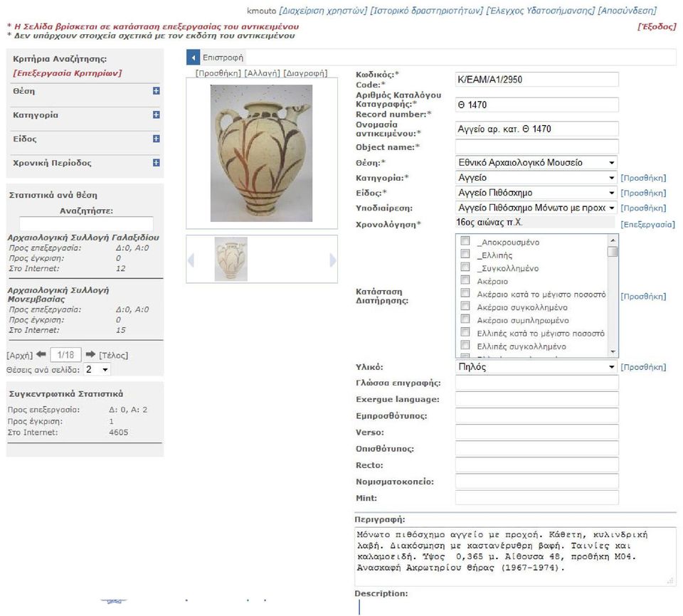Screen dimensions: 683x616
Task: Open the Υλικό dropdown showing Πηλός
Action: click(x=536, y=367)
